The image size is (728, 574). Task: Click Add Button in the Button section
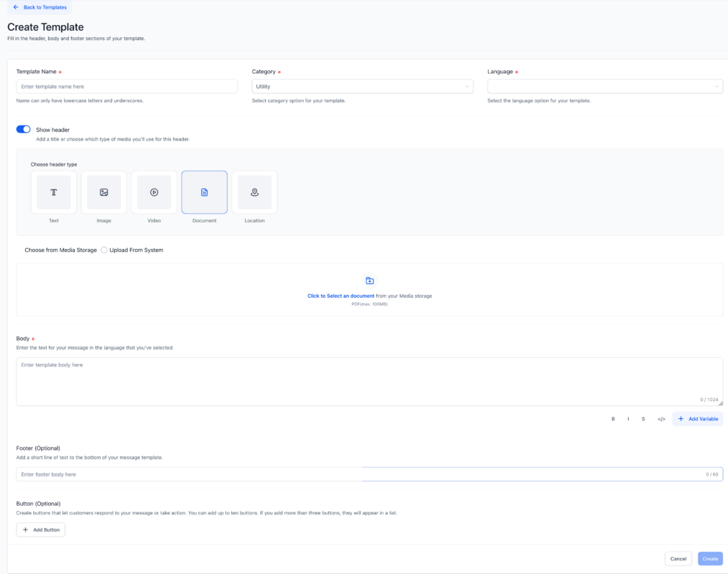coord(40,530)
